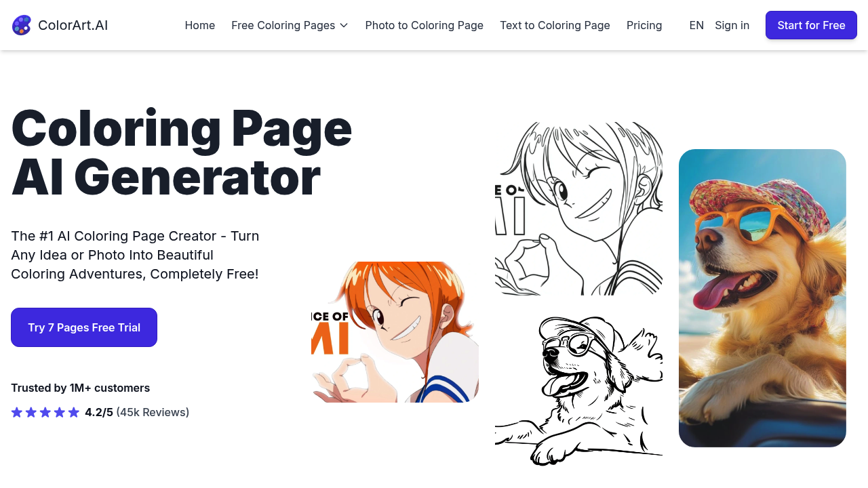Go to the Home menu item
Screen dimensions: 868x488
click(200, 25)
